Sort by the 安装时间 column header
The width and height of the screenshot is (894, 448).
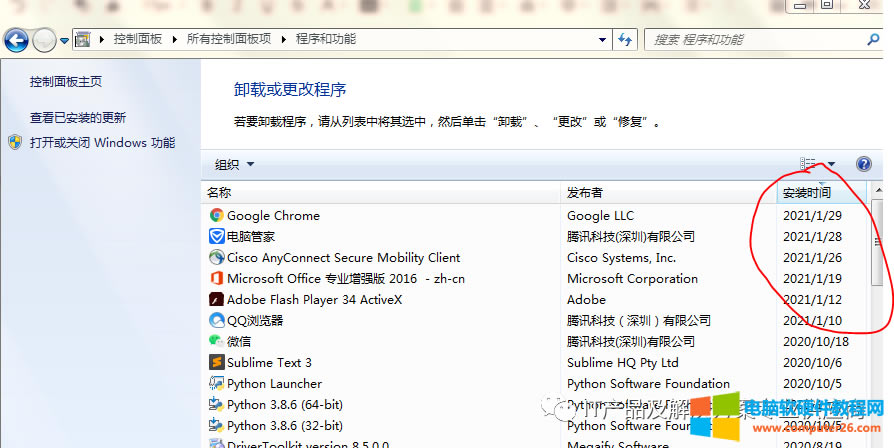822,193
